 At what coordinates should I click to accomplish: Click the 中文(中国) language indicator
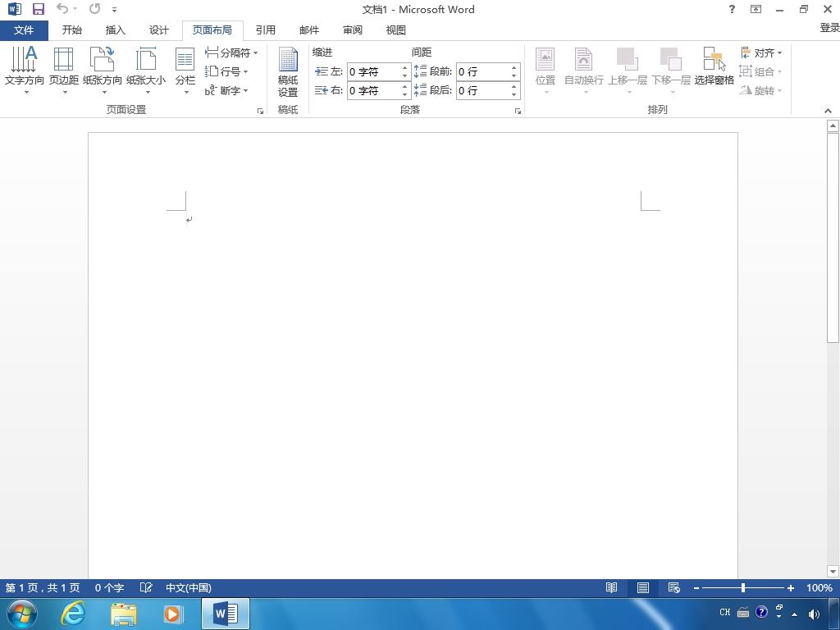[189, 587]
